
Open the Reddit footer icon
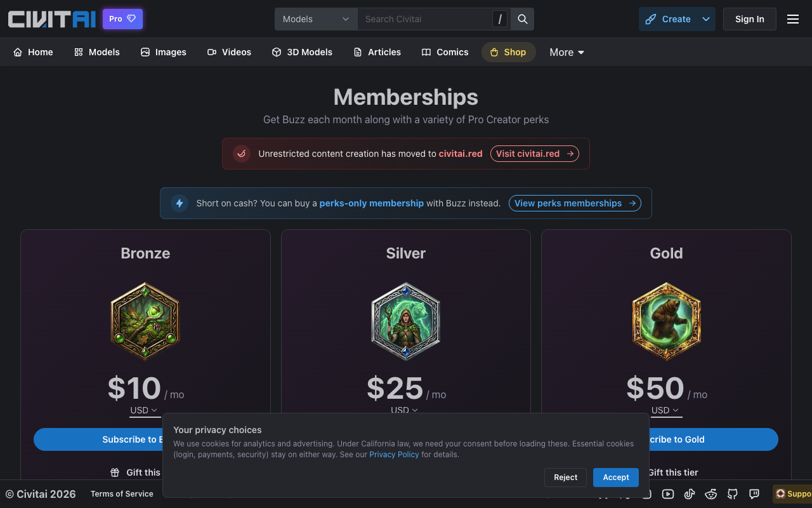[x=711, y=494]
